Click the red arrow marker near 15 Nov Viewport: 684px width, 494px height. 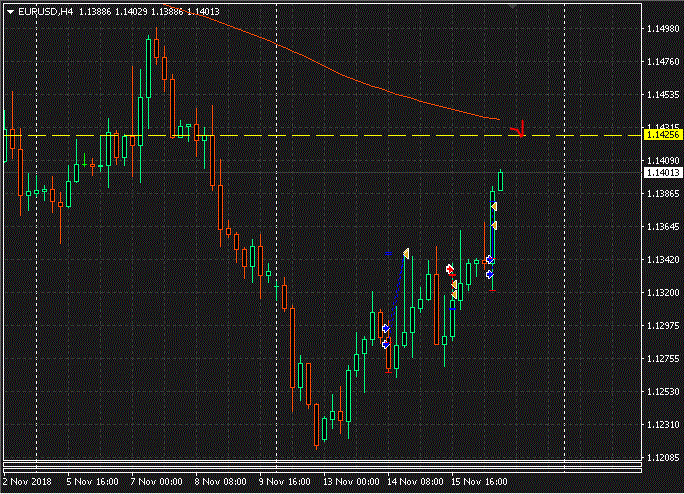point(450,270)
